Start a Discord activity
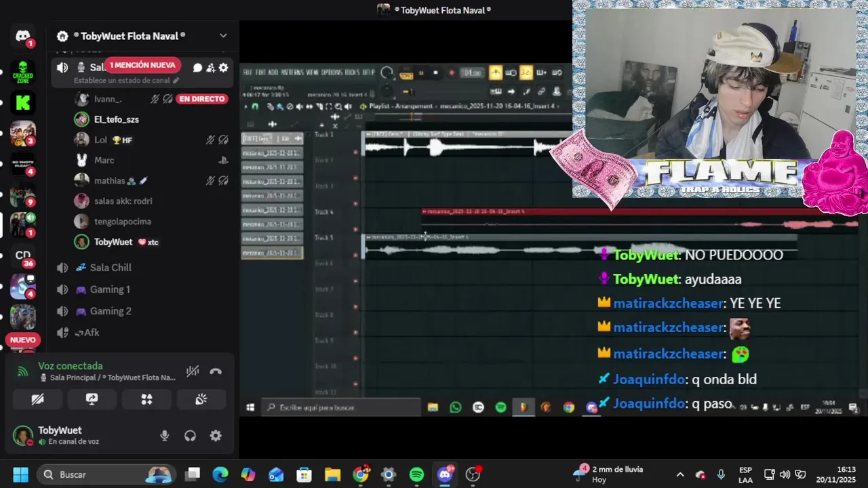This screenshot has width=868, height=488. click(x=146, y=399)
